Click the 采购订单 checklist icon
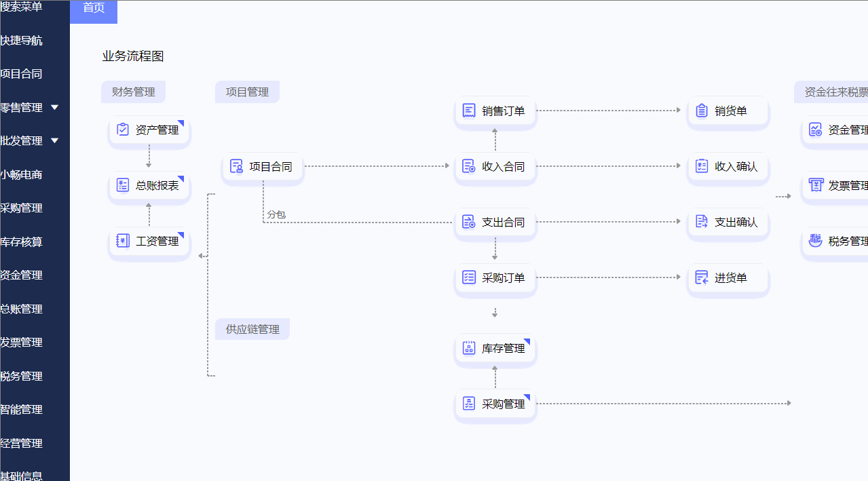868x481 pixels. pyautogui.click(x=469, y=277)
